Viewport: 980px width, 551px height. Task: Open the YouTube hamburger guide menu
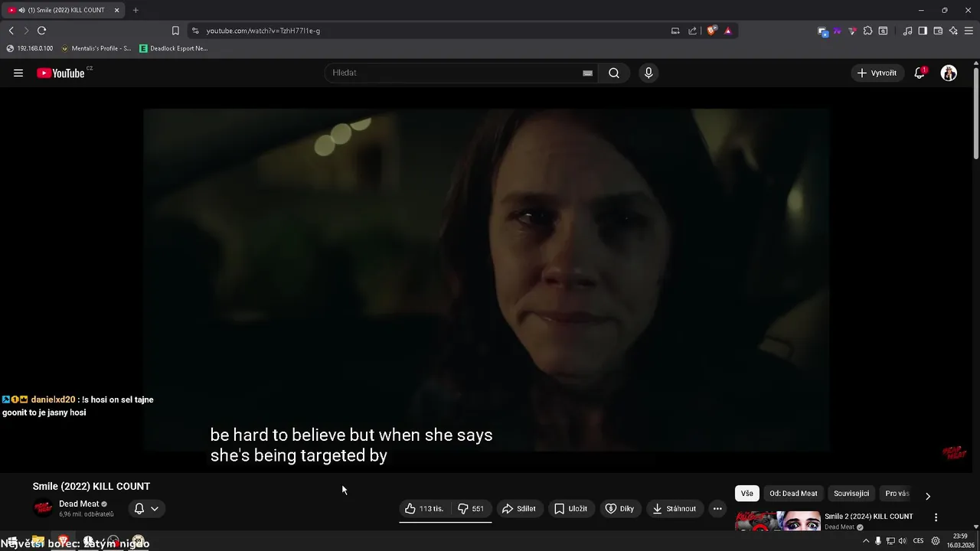coord(18,73)
